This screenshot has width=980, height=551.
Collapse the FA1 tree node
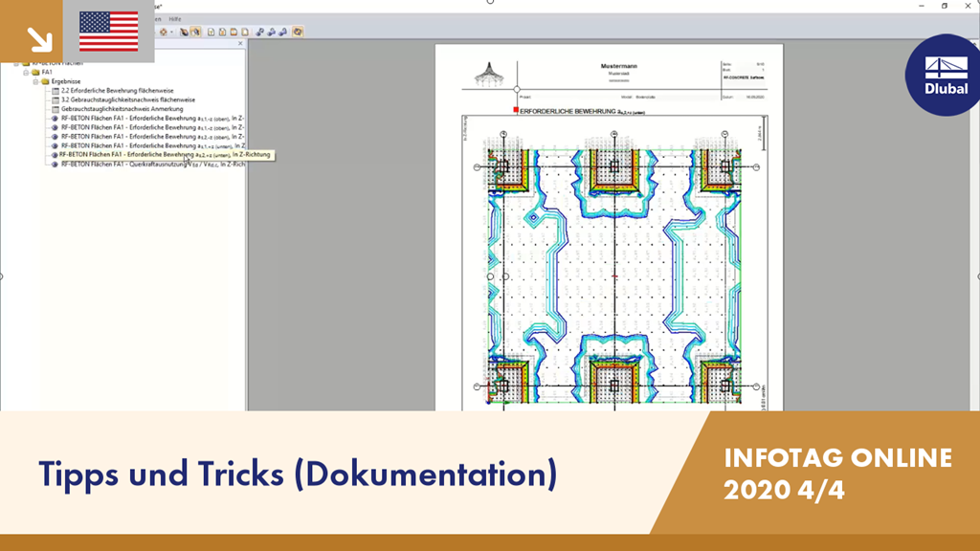click(26, 73)
